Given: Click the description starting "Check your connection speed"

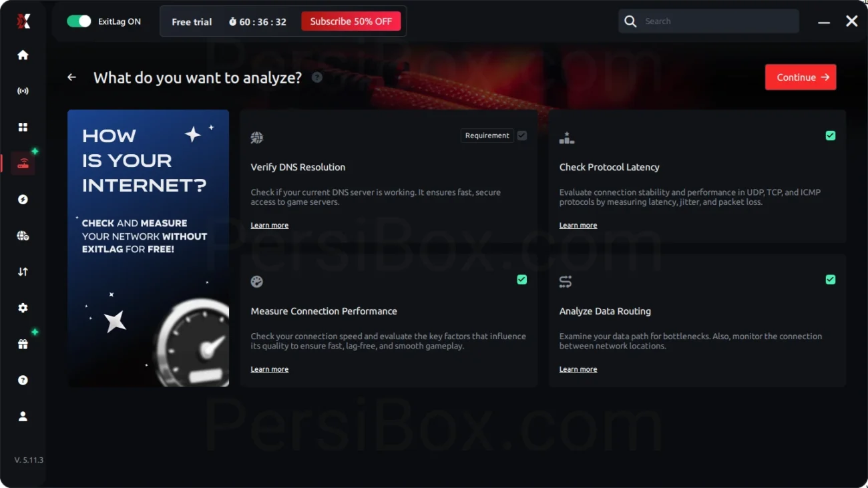Looking at the screenshot, I should click(x=388, y=342).
